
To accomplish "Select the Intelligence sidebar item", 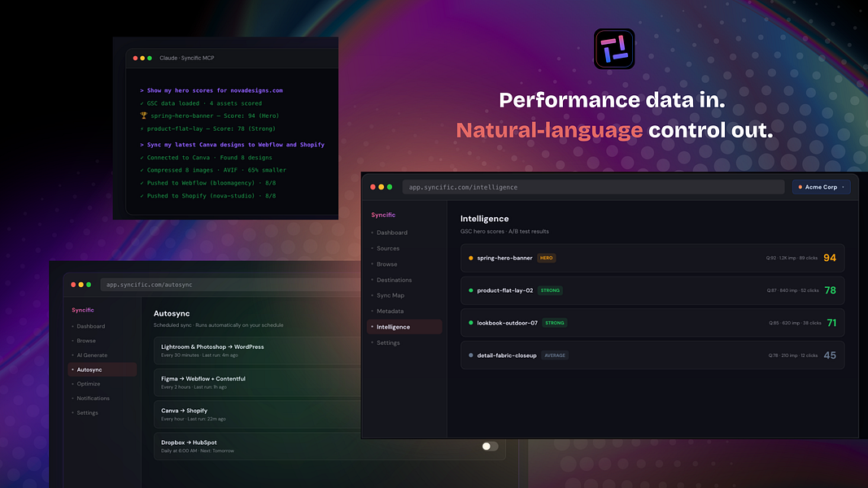I will (404, 327).
